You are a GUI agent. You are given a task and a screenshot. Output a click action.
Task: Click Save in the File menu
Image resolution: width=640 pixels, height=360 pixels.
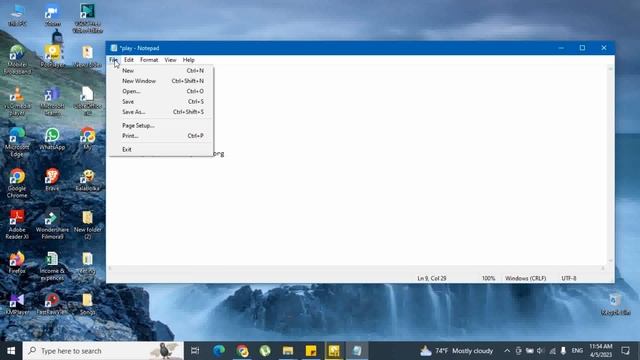(x=161, y=102)
